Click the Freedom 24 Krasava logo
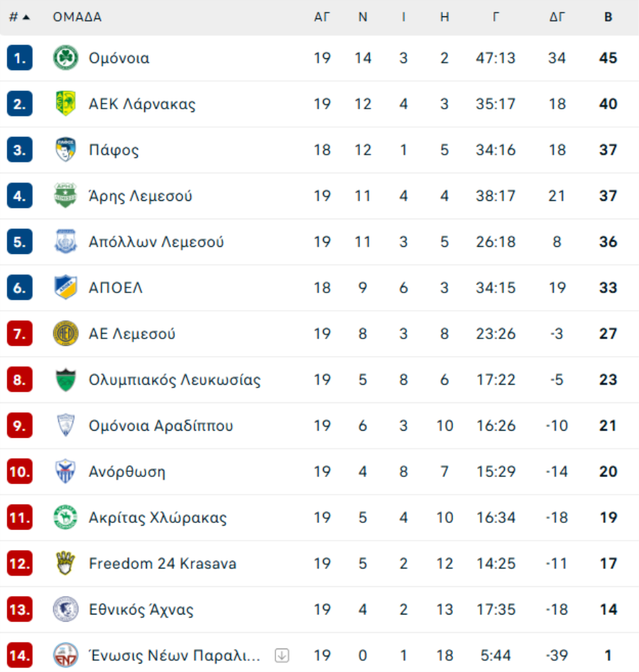This screenshot has height=672, width=639. point(65,563)
